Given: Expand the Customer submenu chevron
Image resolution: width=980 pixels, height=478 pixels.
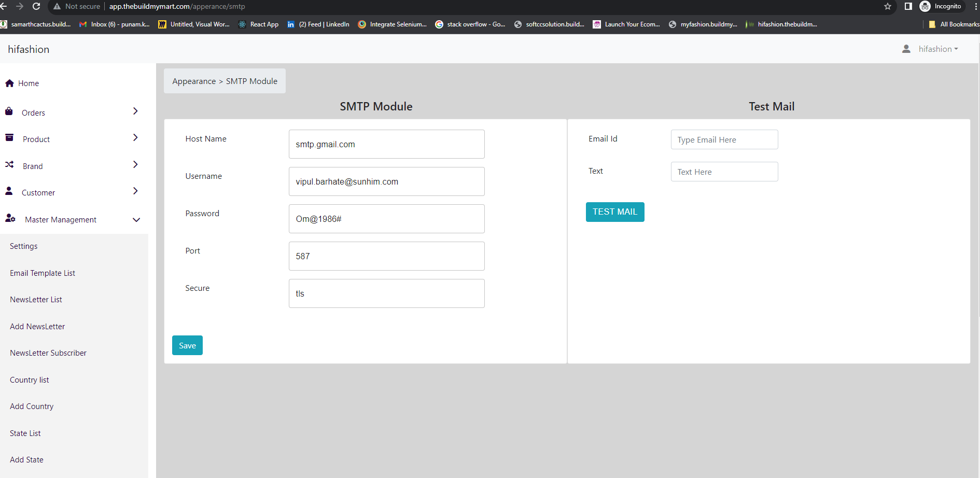Looking at the screenshot, I should 135,191.
